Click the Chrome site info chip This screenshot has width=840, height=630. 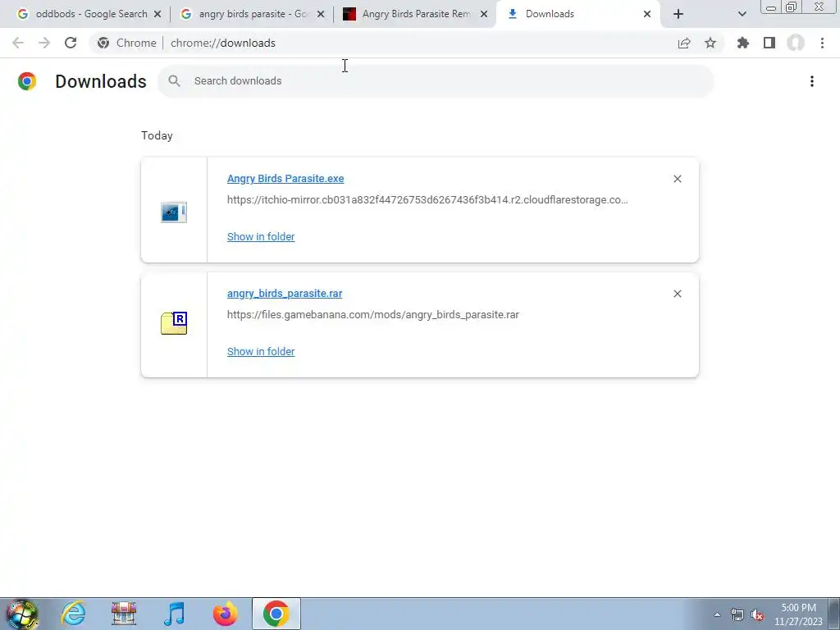[127, 43]
